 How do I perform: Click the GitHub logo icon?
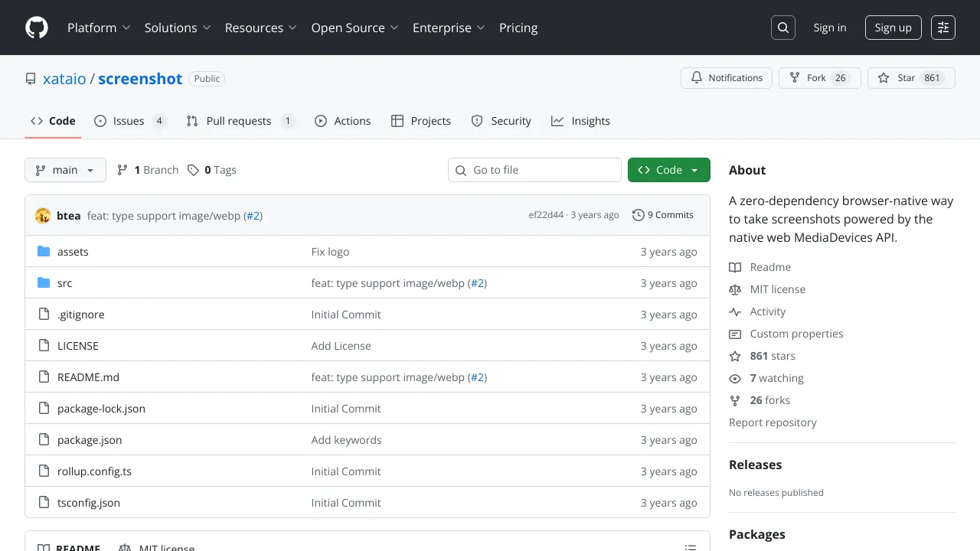coord(37,28)
